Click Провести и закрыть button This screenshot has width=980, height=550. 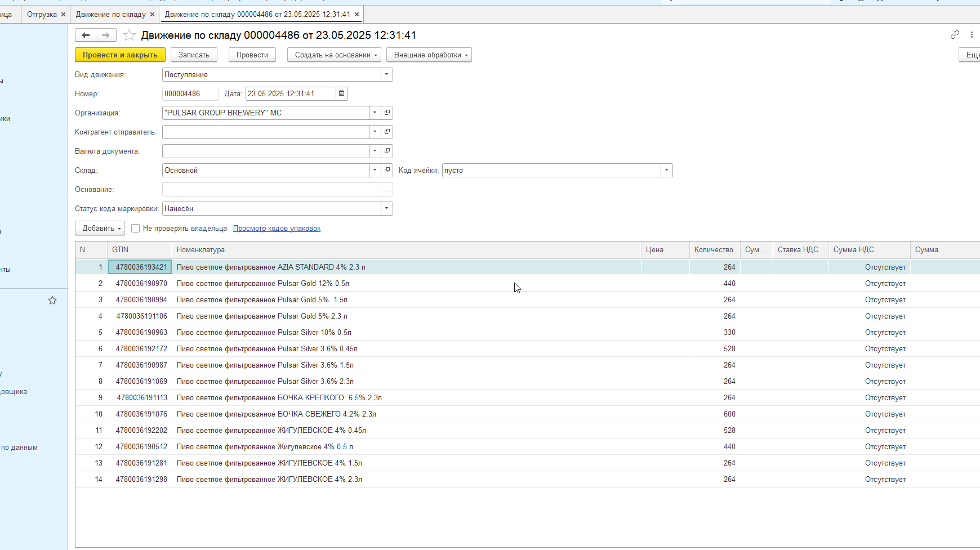(120, 55)
